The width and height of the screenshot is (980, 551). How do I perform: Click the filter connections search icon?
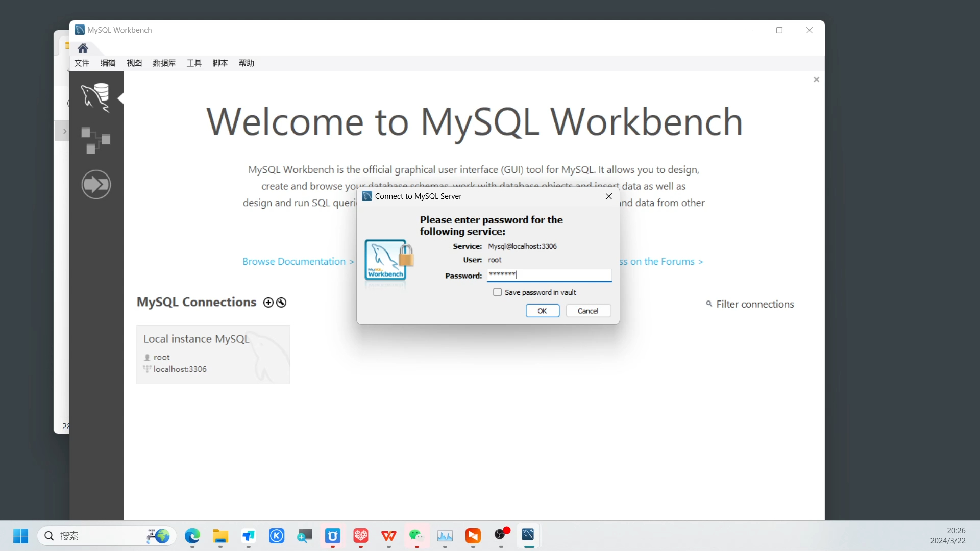pos(709,304)
